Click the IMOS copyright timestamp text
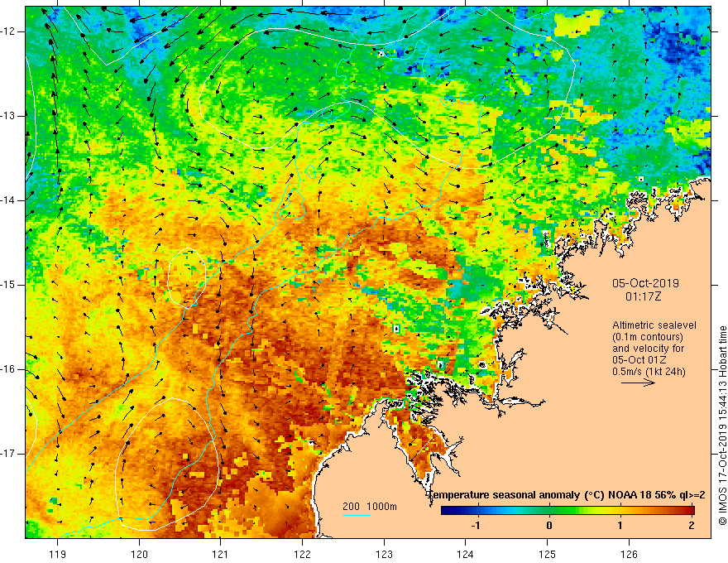Screen dimensions: 728x563 point(722,426)
